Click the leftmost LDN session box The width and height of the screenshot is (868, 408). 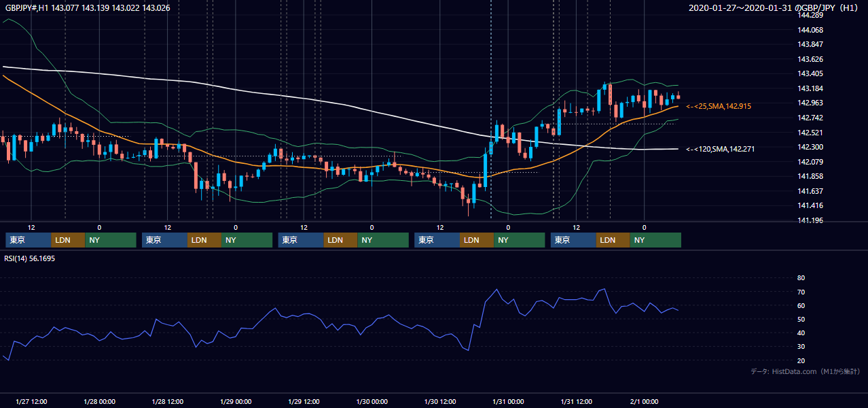coord(69,240)
